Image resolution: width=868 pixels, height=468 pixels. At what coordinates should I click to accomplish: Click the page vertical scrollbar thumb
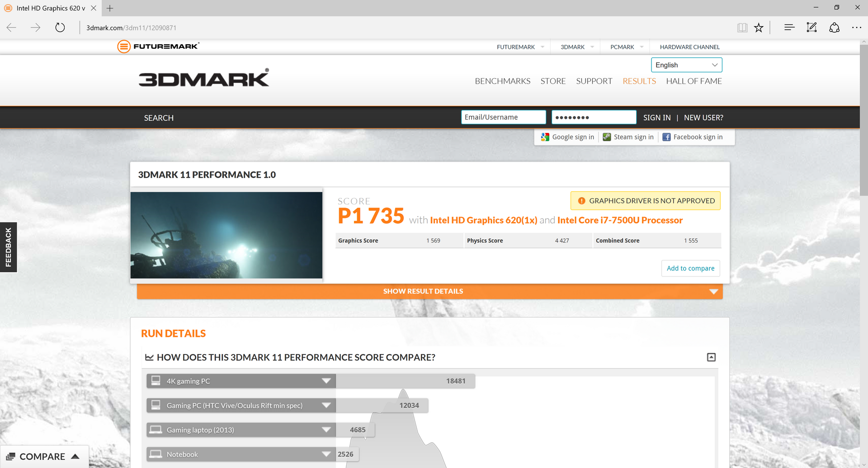click(x=863, y=120)
